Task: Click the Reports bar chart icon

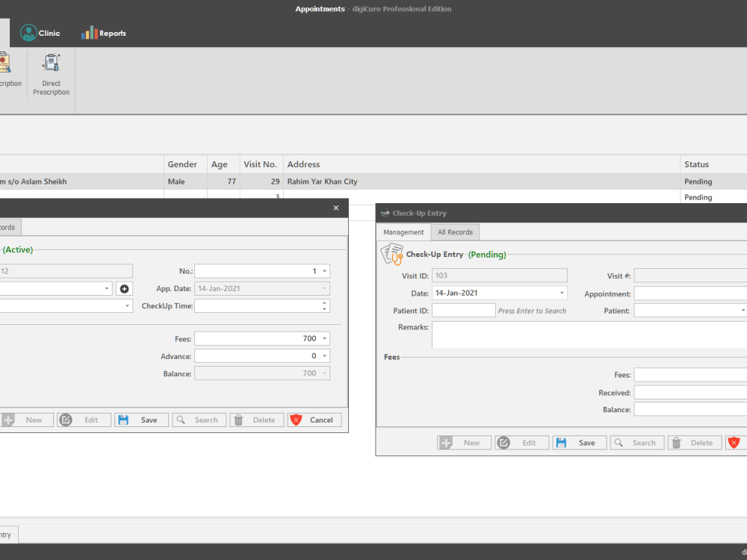Action: pos(89,33)
